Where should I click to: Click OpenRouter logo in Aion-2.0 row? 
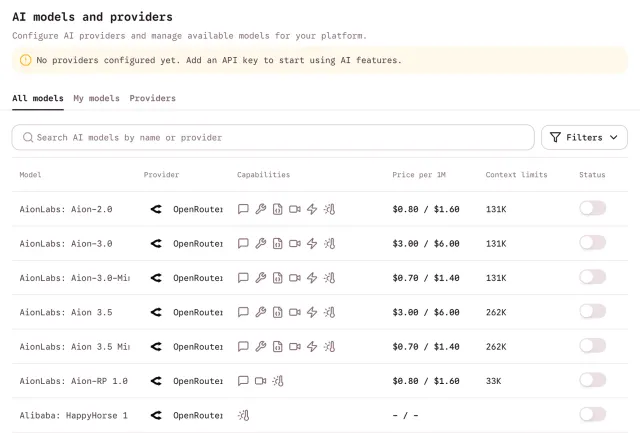pyautogui.click(x=156, y=209)
